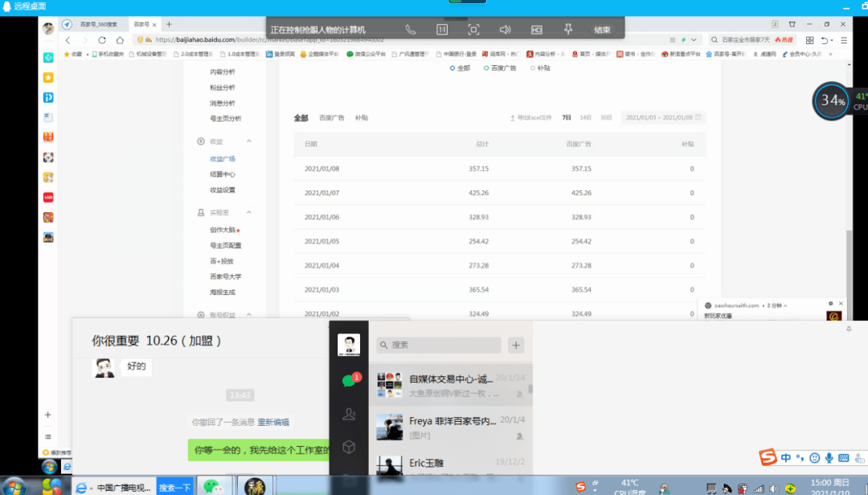Viewport: 868px width, 495px height.
Task: Switch to the 百家号_360搜索 browser tab
Action: (97, 24)
